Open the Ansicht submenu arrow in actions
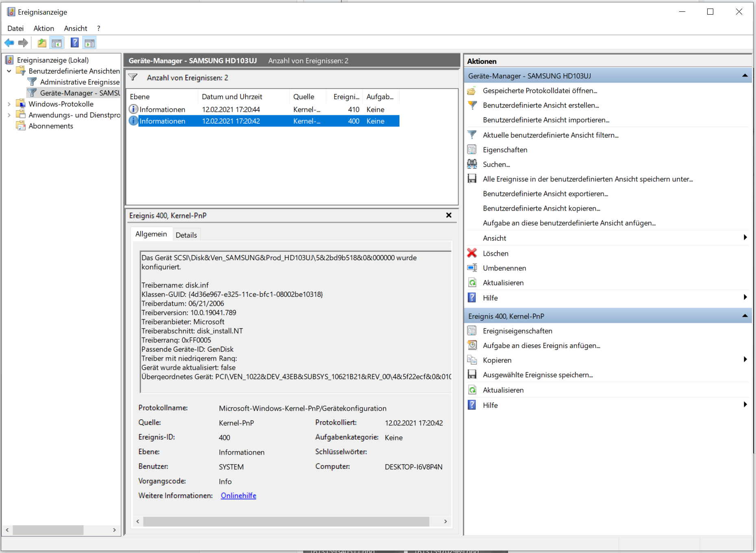756x553 pixels. [x=745, y=237]
